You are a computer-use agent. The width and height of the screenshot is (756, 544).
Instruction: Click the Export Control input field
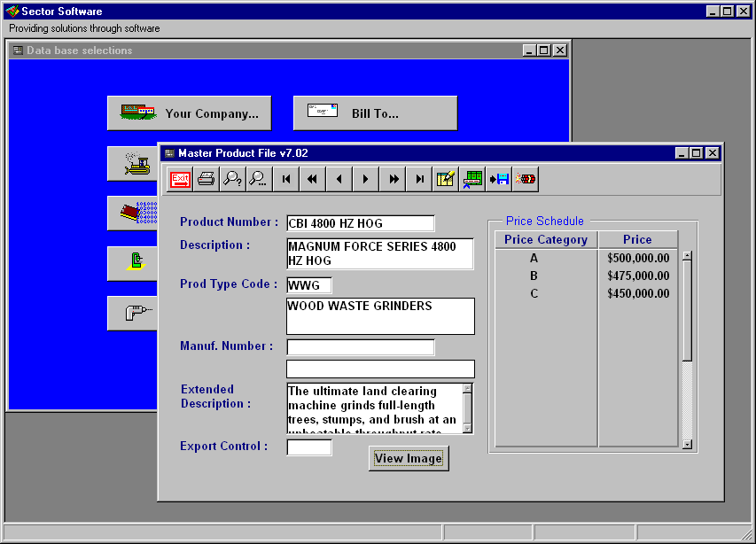click(309, 447)
